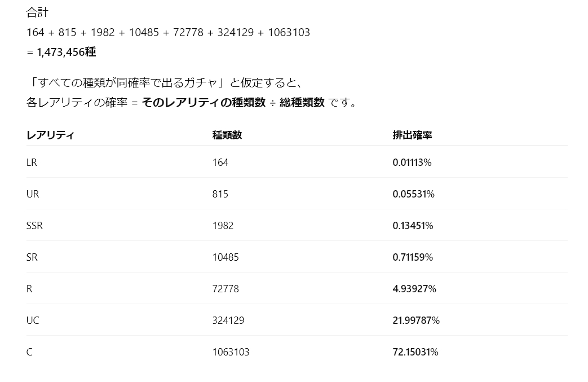The image size is (588, 382).
Task: Click the 0.01113% rate cell
Action: 412,163
